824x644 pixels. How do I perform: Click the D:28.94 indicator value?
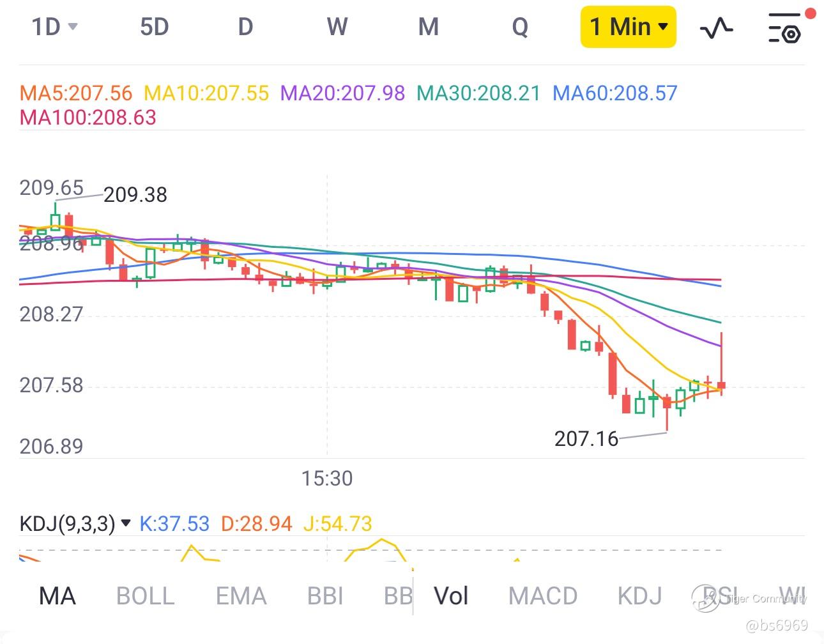pyautogui.click(x=256, y=524)
